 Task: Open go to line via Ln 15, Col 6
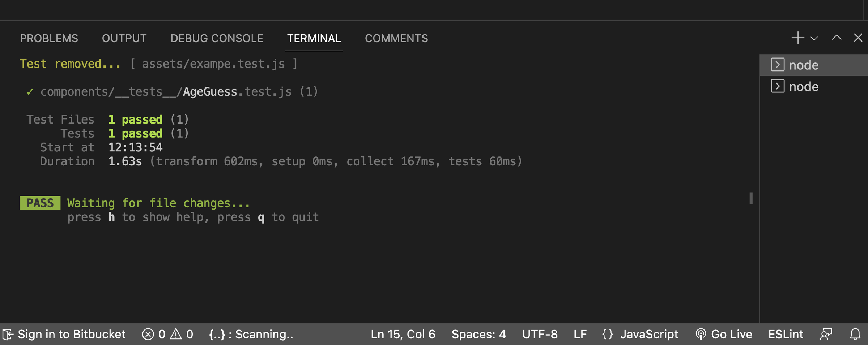click(x=403, y=334)
